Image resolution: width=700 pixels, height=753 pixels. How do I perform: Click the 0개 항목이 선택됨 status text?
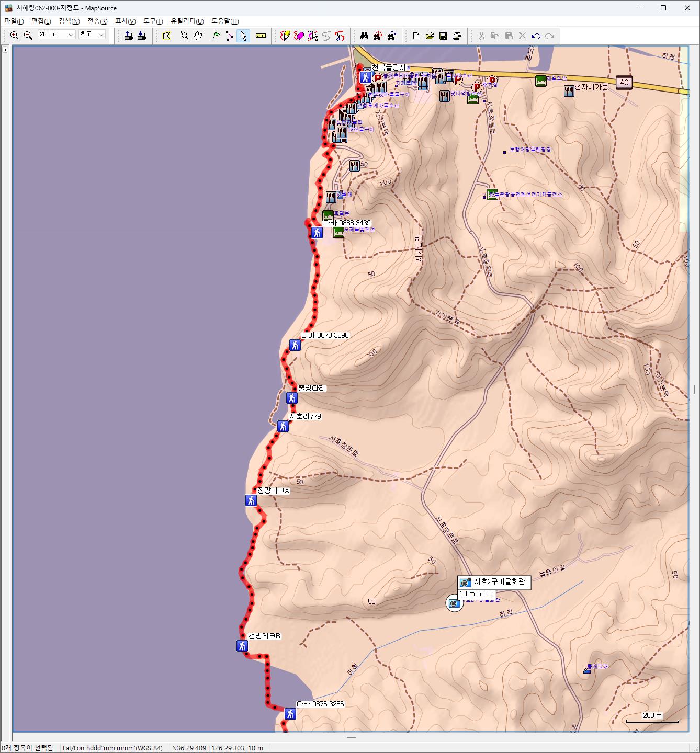pyautogui.click(x=27, y=748)
